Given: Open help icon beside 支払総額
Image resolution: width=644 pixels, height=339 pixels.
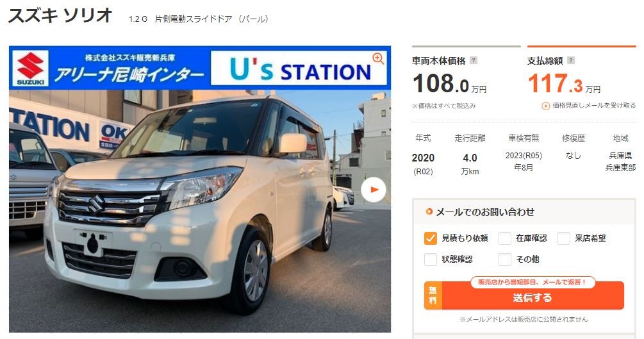Looking at the screenshot, I should pos(570,60).
